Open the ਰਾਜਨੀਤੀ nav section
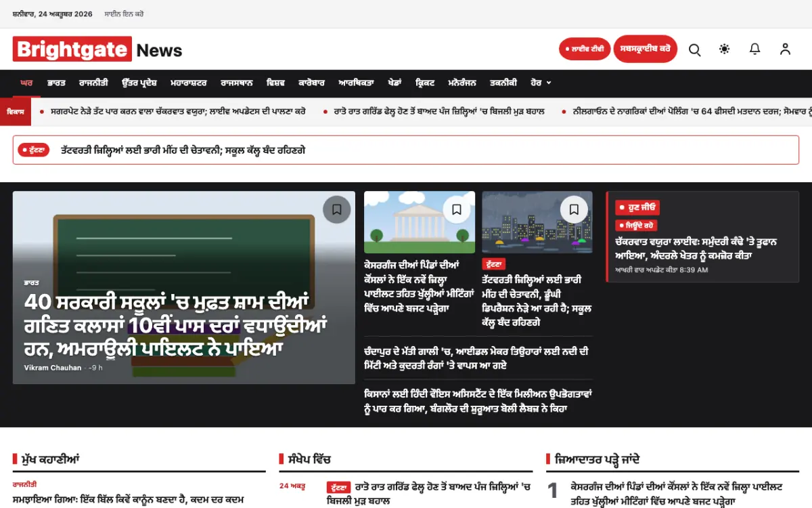The image size is (812, 508). point(93,83)
